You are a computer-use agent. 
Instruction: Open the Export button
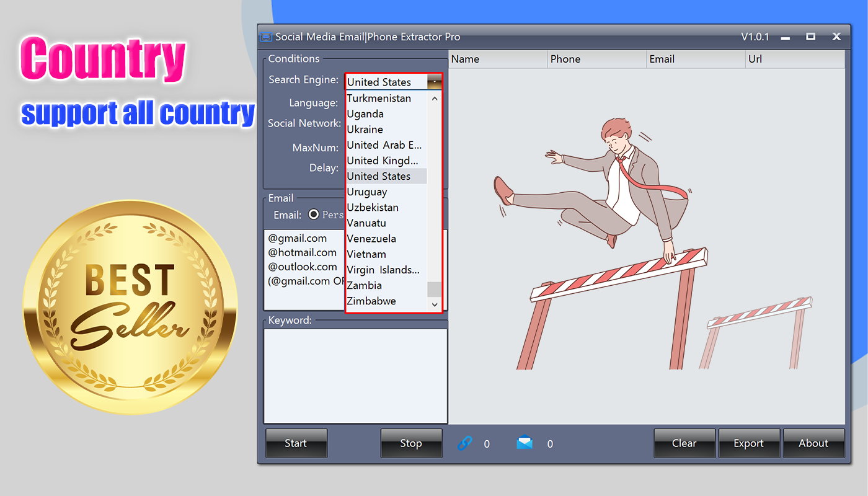click(749, 443)
